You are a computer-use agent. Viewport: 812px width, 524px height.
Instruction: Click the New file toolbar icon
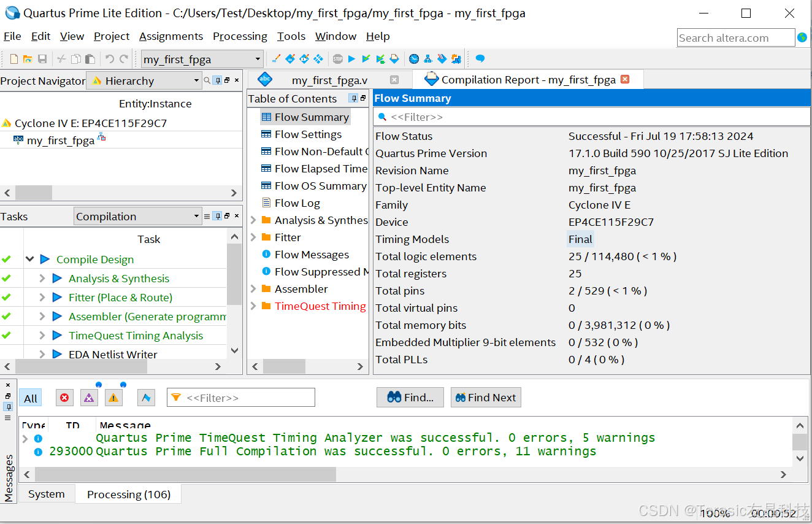[13, 59]
